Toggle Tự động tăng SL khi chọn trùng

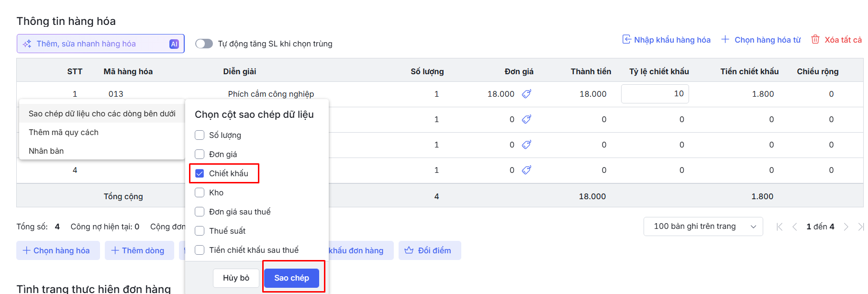click(x=204, y=44)
